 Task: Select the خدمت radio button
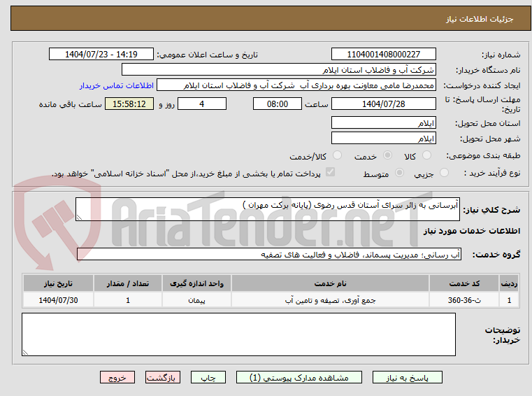point(387,155)
